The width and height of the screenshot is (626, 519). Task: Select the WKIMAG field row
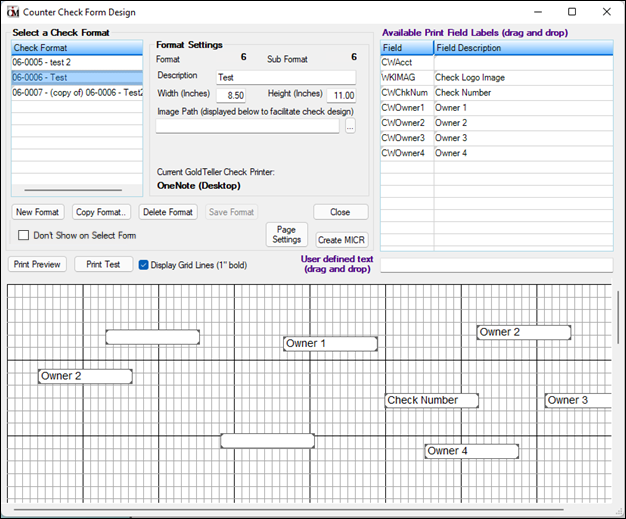coord(497,77)
